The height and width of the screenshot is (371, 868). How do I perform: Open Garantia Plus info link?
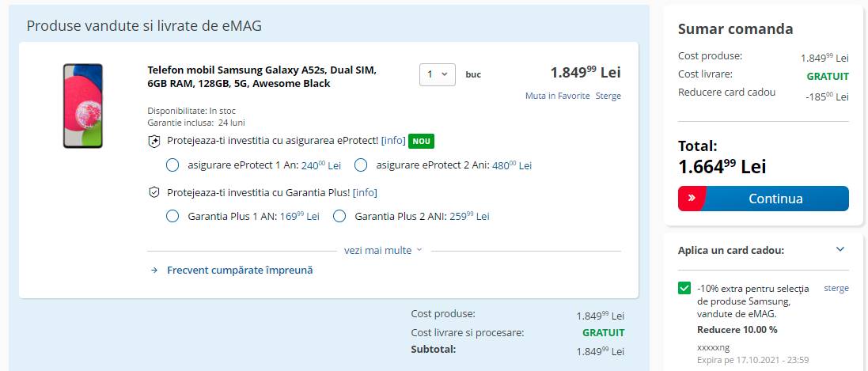[365, 192]
